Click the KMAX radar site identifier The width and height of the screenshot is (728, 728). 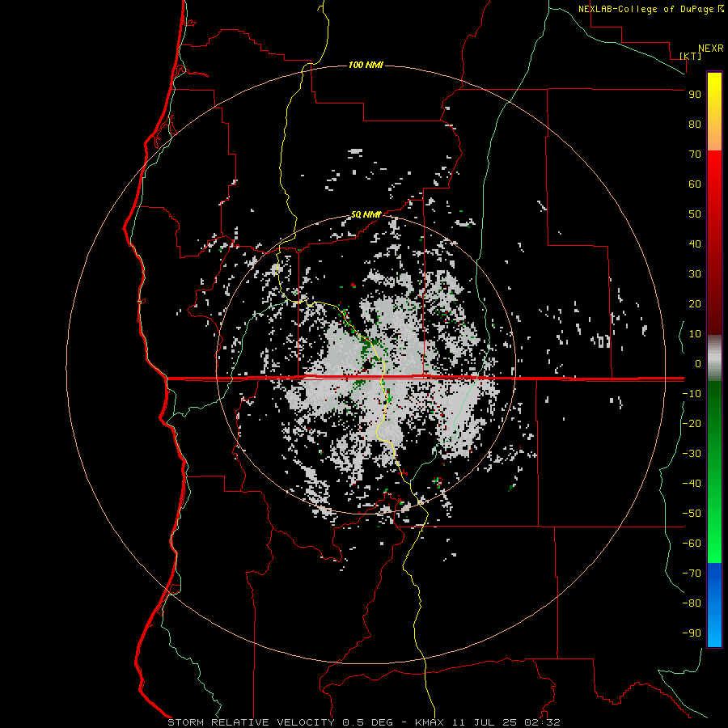pyautogui.click(x=429, y=722)
